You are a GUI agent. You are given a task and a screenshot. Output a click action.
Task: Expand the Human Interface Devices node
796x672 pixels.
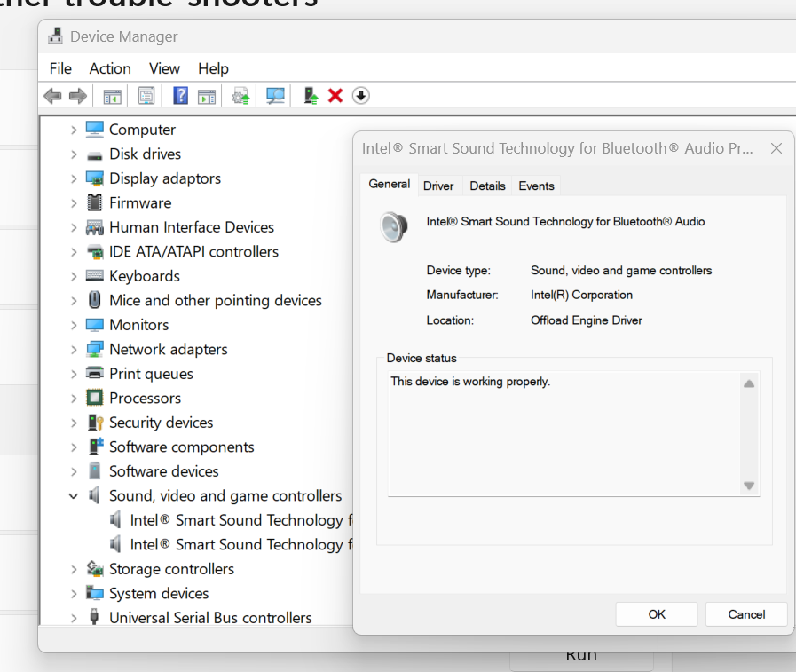[x=74, y=227]
